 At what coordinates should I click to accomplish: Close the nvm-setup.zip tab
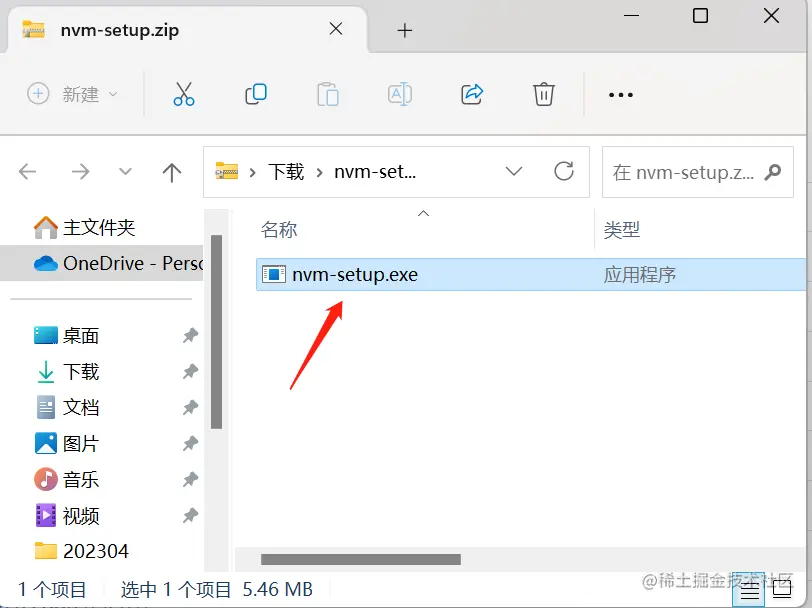click(336, 29)
